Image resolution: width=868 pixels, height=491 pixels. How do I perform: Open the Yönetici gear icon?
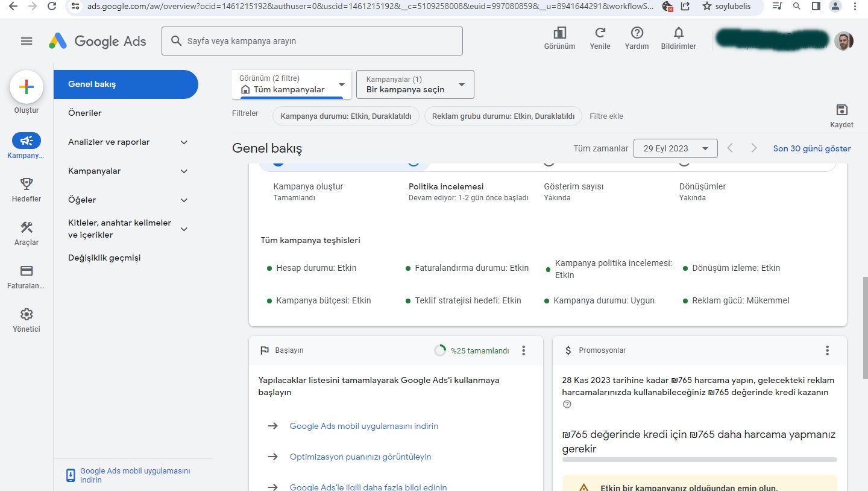pyautogui.click(x=27, y=314)
